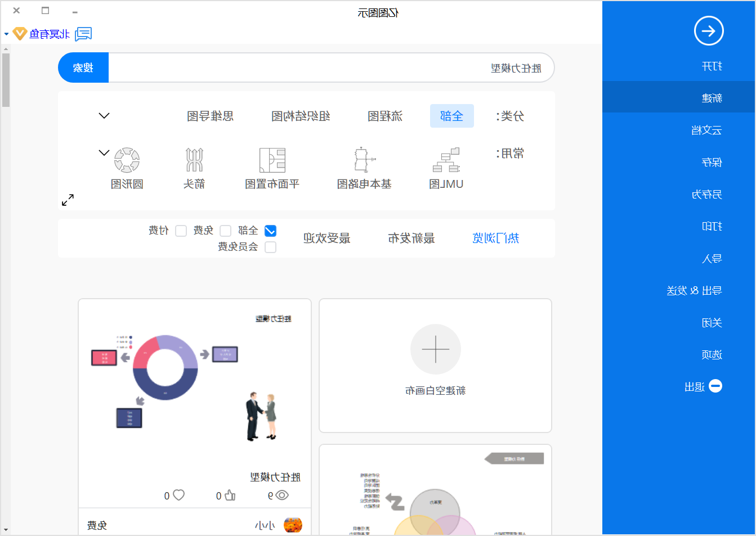Click the thumbs-up icon on 胜任力模型 card
Image resolution: width=756 pixels, height=536 pixels.
click(230, 495)
